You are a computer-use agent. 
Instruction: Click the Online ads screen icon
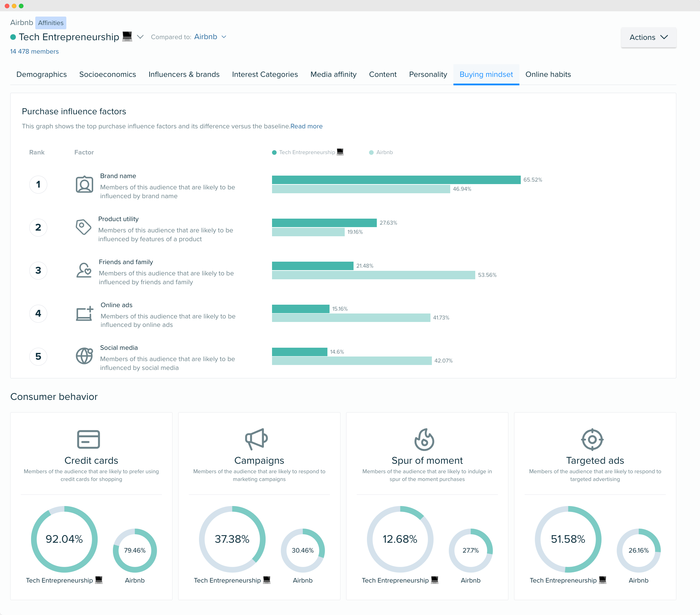[x=84, y=313]
